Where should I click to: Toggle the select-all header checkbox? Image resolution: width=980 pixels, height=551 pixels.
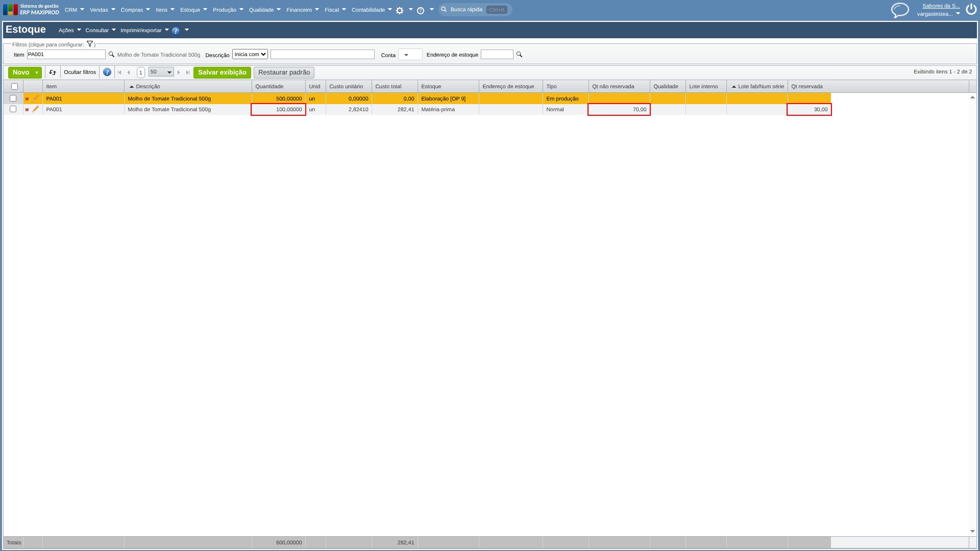click(x=14, y=87)
